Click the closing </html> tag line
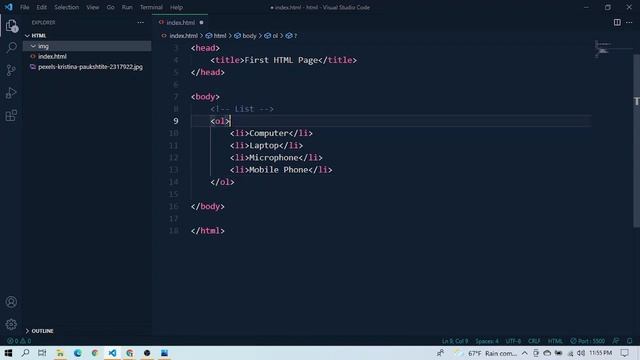 [208, 231]
